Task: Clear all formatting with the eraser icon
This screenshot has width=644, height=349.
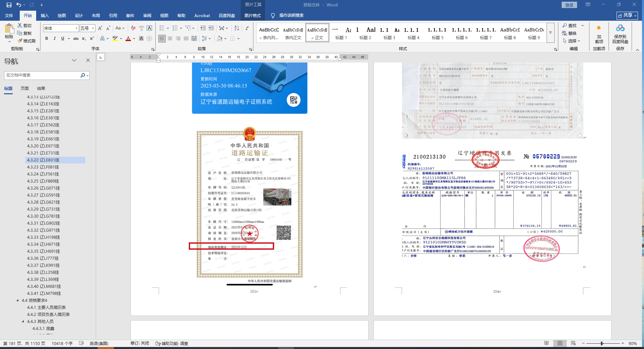Action: pyautogui.click(x=133, y=28)
